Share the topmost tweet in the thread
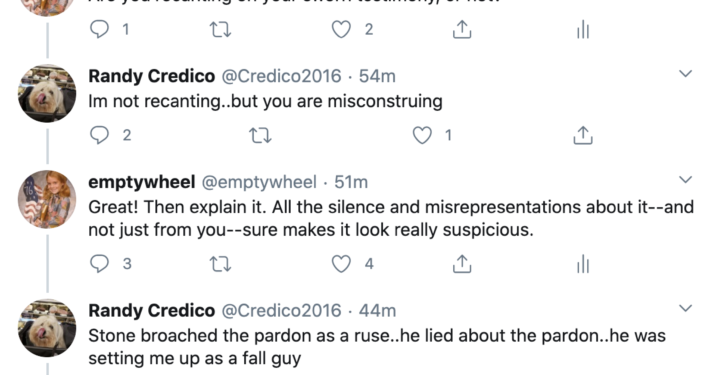This screenshot has width=710, height=375. tap(462, 29)
